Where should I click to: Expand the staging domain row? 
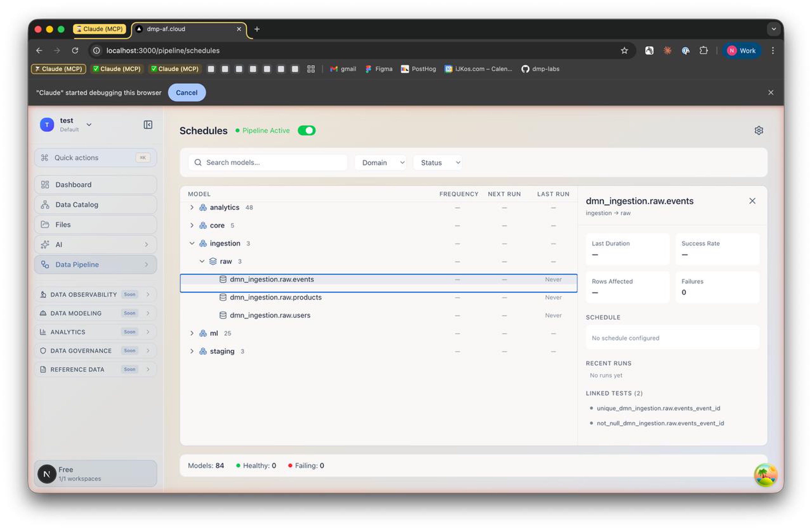click(192, 351)
